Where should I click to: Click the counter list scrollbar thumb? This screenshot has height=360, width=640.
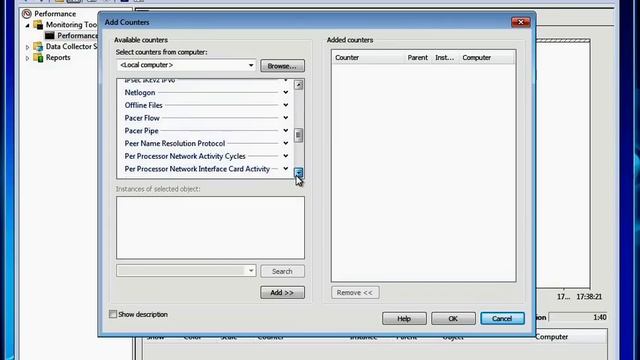(x=299, y=135)
